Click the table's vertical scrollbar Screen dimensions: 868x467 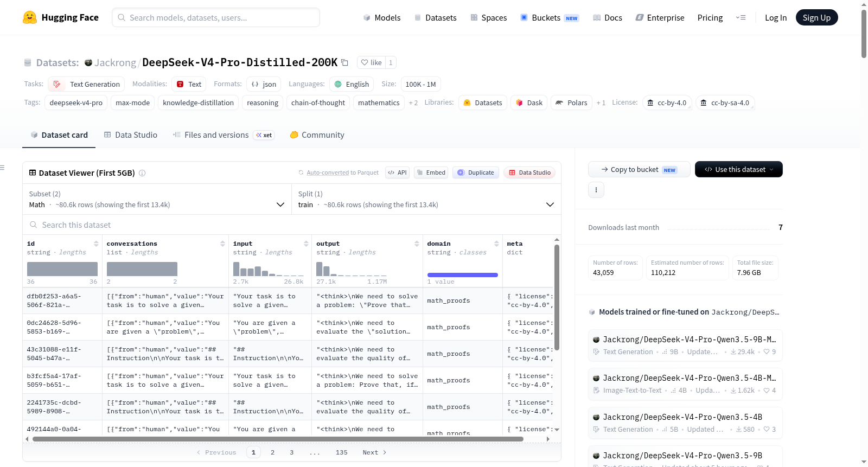(557, 297)
